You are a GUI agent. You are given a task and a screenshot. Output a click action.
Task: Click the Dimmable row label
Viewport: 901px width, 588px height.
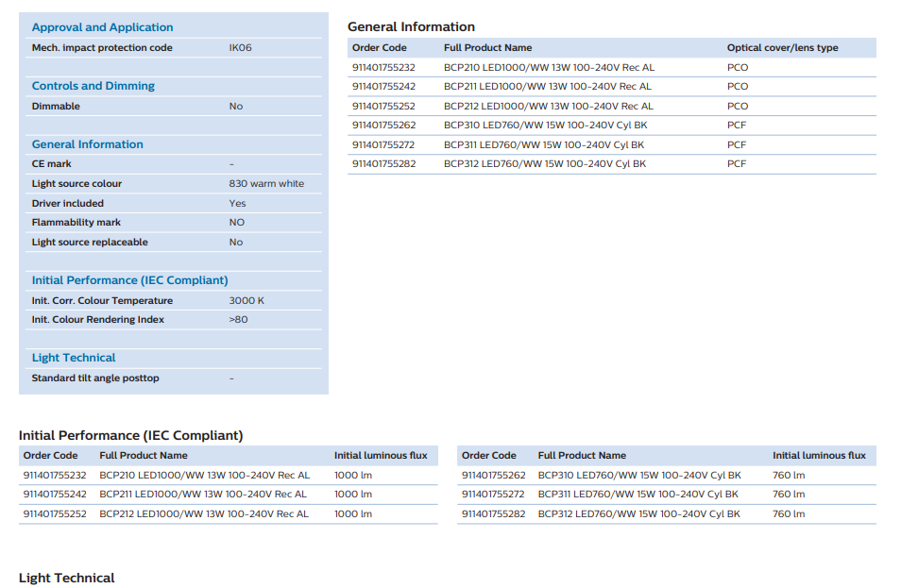56,107
